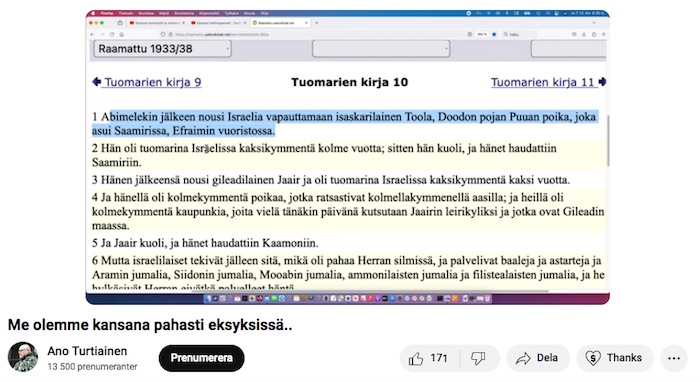Click verse 3 about gileadilainen Jaair
700x382 pixels.
click(331, 180)
